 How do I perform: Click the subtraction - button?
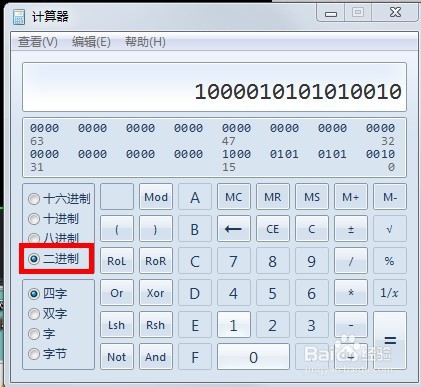point(351,325)
